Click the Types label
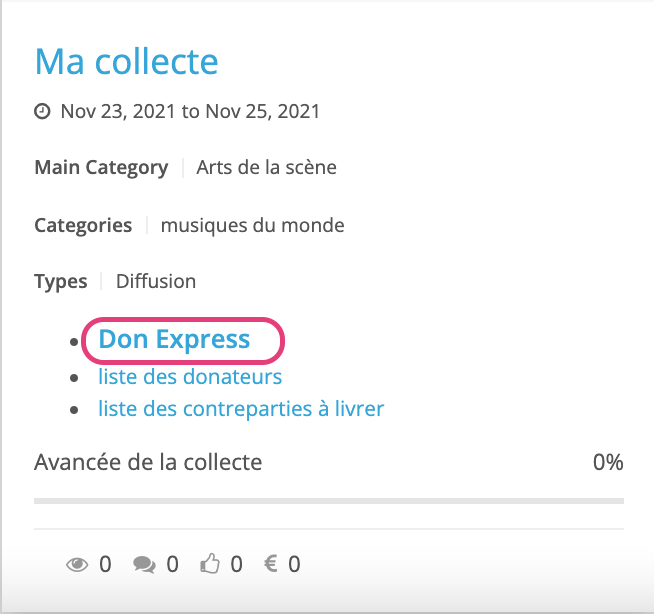The height and width of the screenshot is (614, 654). 61,282
